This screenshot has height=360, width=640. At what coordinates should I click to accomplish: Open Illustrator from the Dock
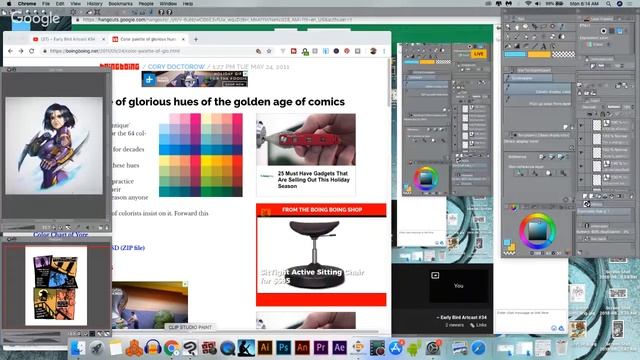coord(264,348)
